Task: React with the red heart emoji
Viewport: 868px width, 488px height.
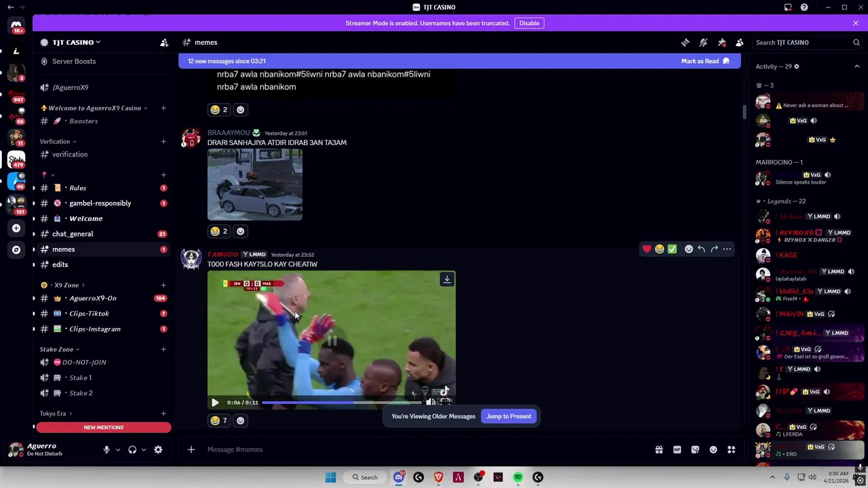Action: coord(647,249)
